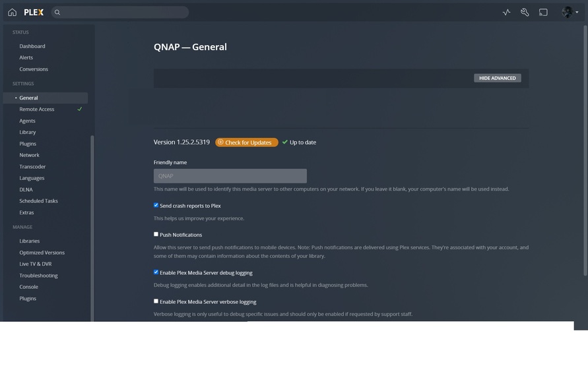Open the Cast to device icon
This screenshot has width=588, height=370.
(543, 13)
